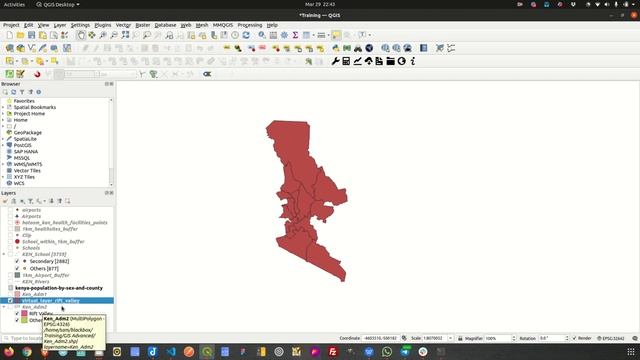Click the Rift Valley pink symbol swatch
The image size is (640, 360).
click(24, 313)
